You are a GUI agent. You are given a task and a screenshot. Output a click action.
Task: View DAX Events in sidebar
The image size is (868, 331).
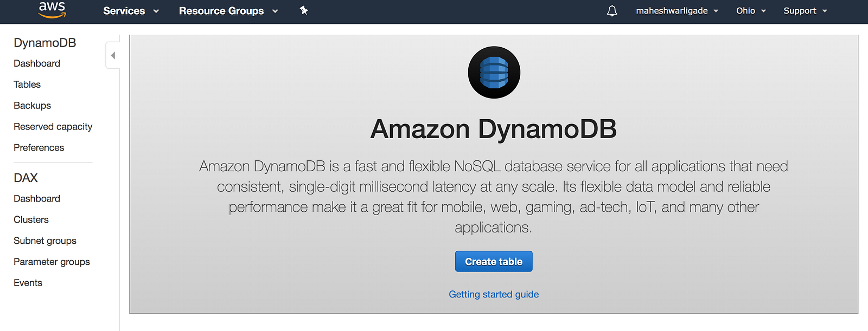pos(28,283)
